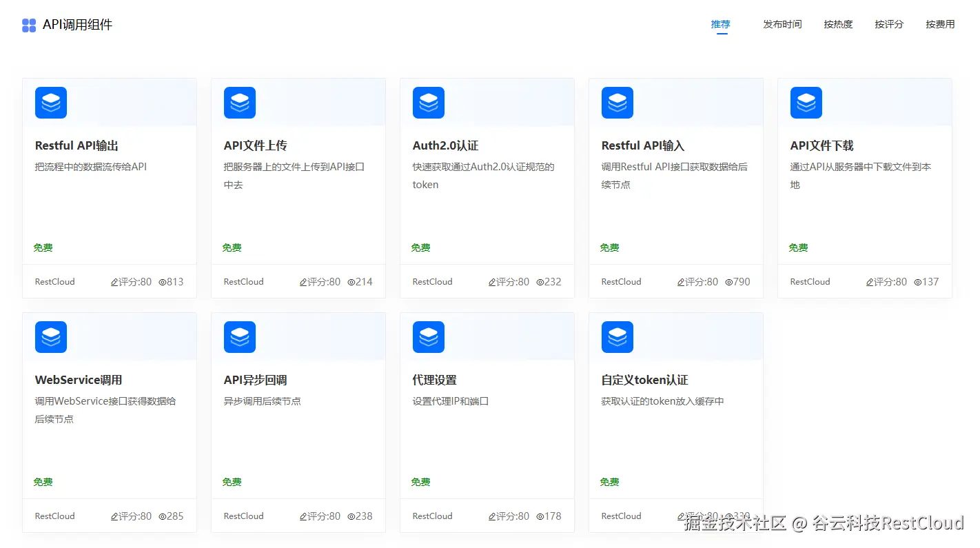The image size is (980, 548).
Task: Click the Restful API输出 component icon
Action: [x=50, y=102]
